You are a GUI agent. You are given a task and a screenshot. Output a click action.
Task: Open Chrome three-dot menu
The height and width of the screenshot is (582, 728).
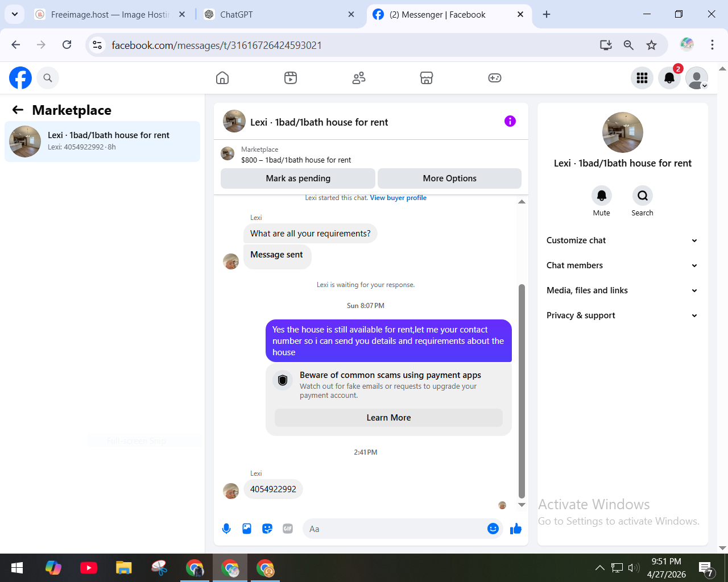(712, 45)
